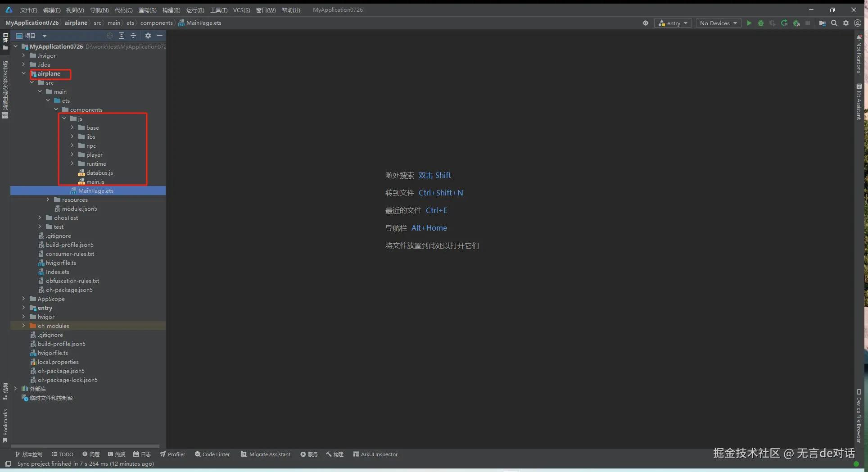Viewport: 868px width, 472px height.
Task: Expand the 外部库 node
Action: click(15, 389)
